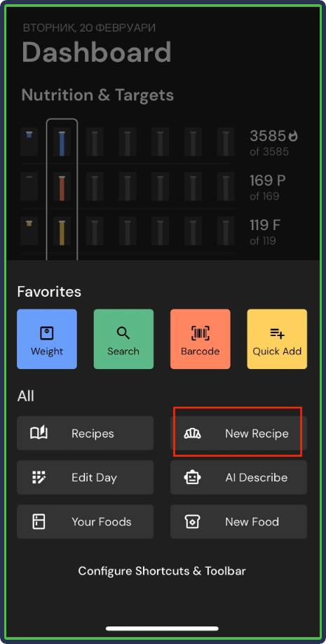Tap the orange Barcode tile label
This screenshot has height=644, width=326.
[201, 351]
